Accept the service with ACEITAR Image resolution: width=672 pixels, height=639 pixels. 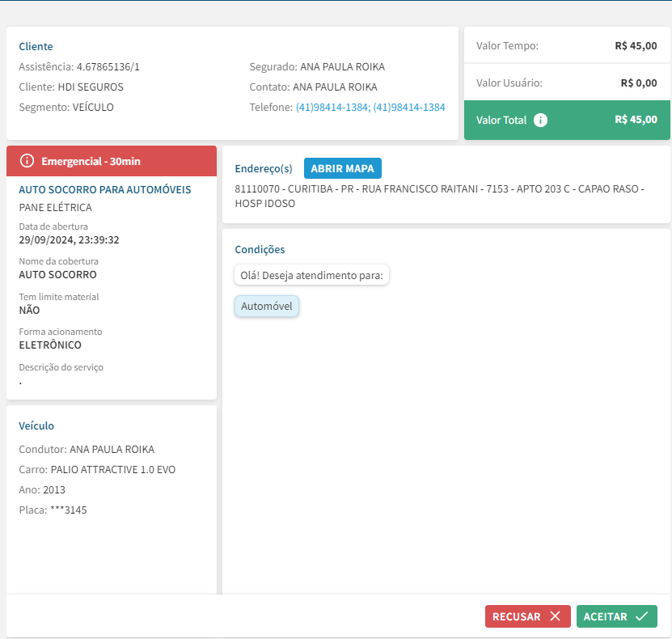tap(616, 616)
